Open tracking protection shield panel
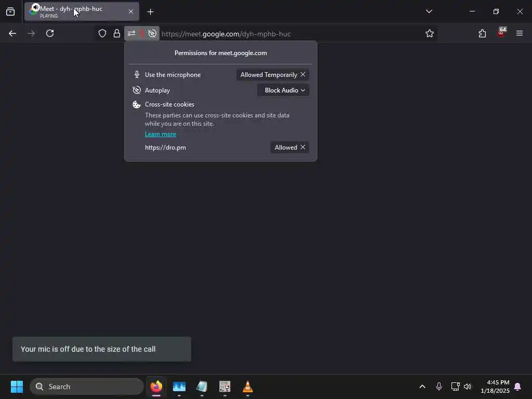 click(x=102, y=33)
